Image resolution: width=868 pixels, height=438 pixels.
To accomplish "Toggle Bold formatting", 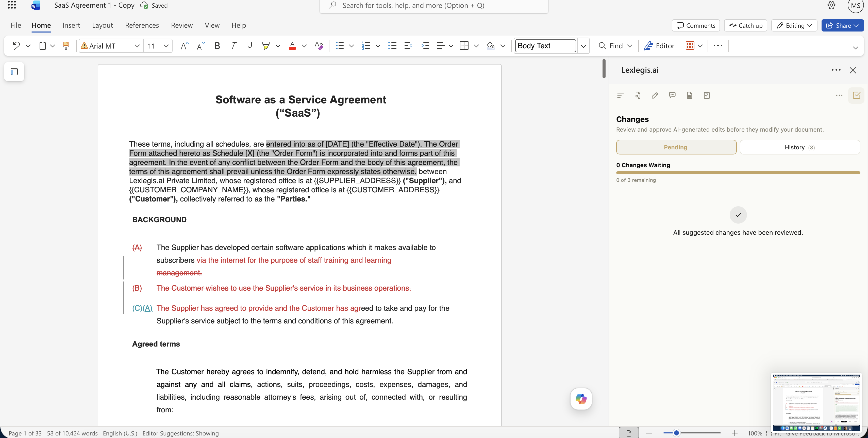I will pos(217,45).
